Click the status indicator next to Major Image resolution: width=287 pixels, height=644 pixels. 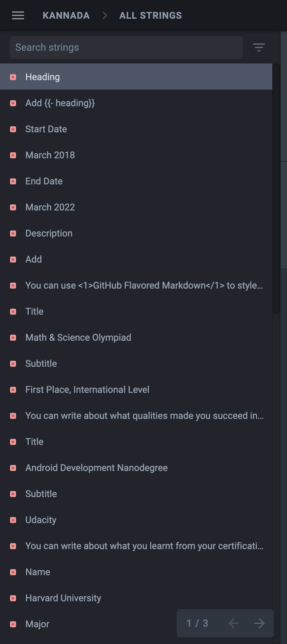[13, 624]
